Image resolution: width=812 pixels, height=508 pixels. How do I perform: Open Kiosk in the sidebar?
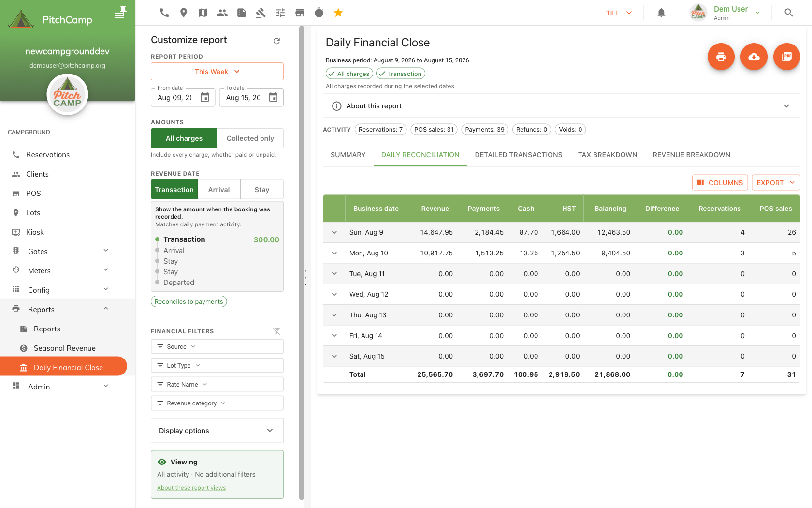click(x=67, y=232)
